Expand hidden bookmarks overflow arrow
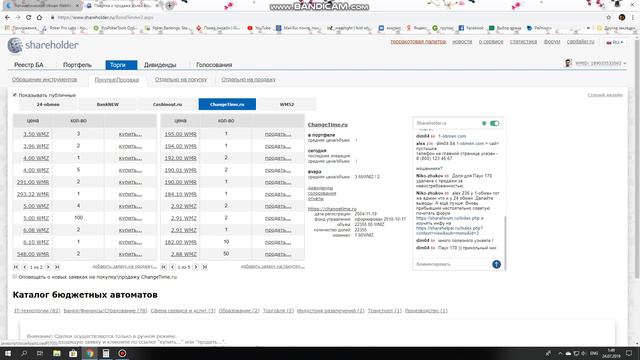Image resolution: width=640 pixels, height=360 pixels. click(588, 28)
